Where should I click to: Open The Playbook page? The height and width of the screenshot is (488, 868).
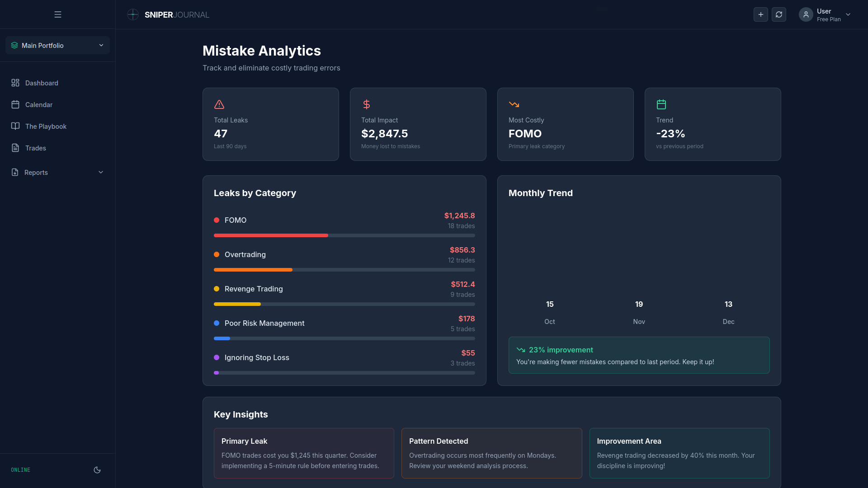click(57, 126)
